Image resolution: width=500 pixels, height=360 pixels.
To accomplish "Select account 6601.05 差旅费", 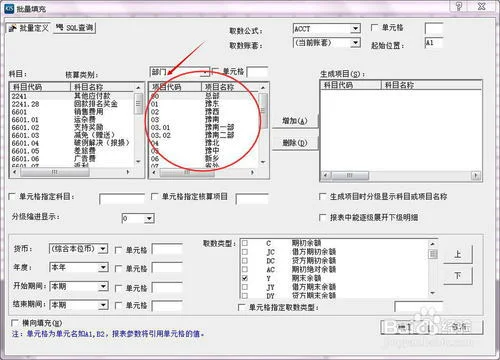I will (x=72, y=151).
